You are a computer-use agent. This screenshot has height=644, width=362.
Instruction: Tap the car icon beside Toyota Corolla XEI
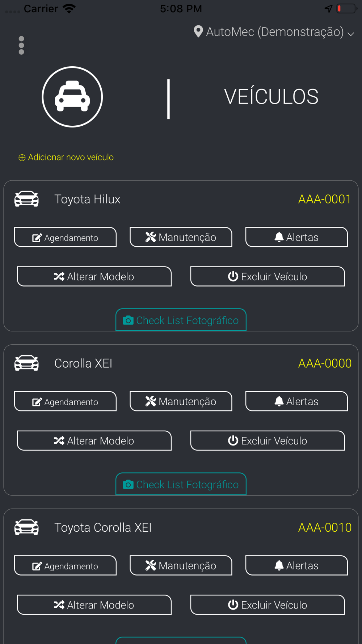click(26, 527)
